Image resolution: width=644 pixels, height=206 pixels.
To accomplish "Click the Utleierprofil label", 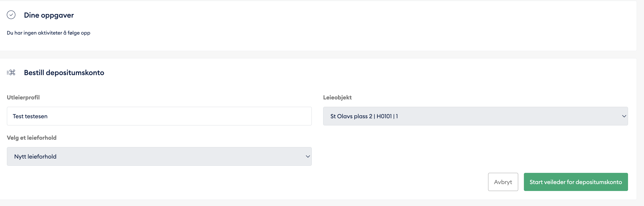I will point(23,98).
